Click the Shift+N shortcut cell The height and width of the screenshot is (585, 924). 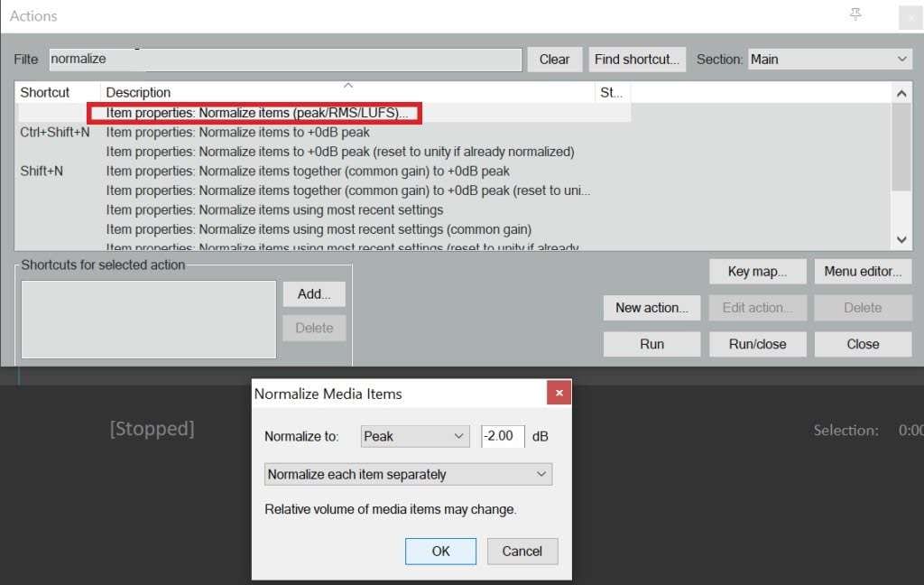pos(42,171)
